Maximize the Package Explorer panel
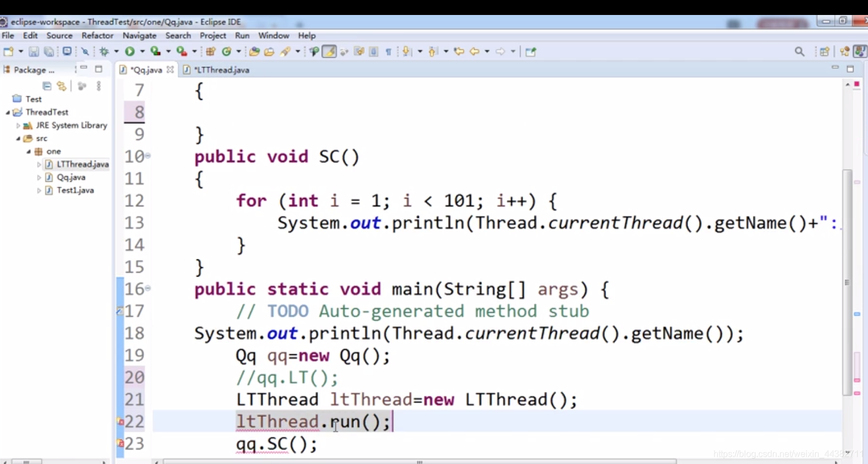This screenshot has height=464, width=868. (x=99, y=69)
